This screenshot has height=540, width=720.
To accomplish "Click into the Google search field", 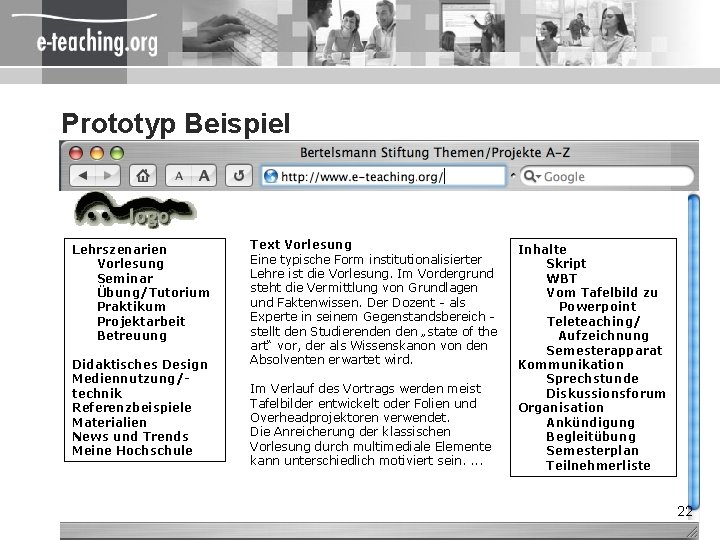I will click(607, 176).
